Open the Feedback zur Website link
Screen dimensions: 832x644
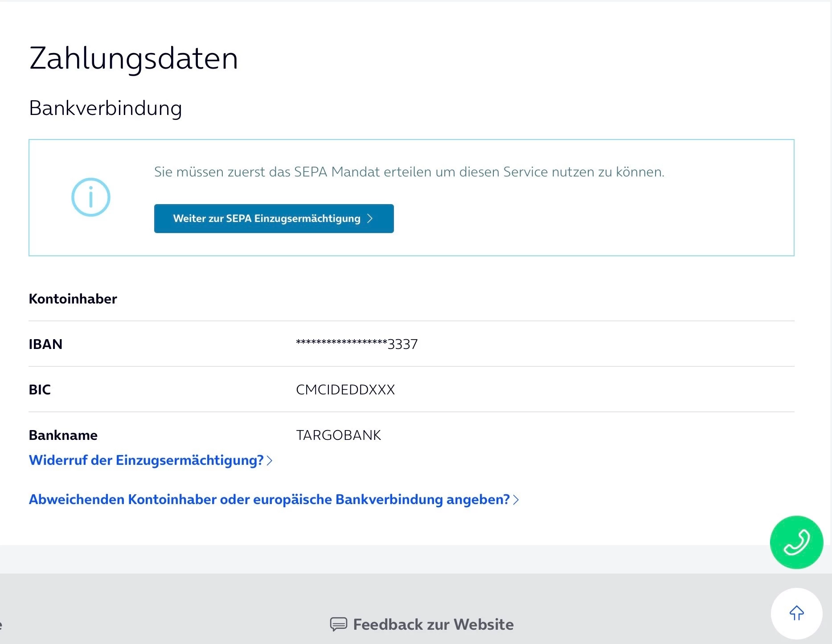pyautogui.click(x=433, y=624)
